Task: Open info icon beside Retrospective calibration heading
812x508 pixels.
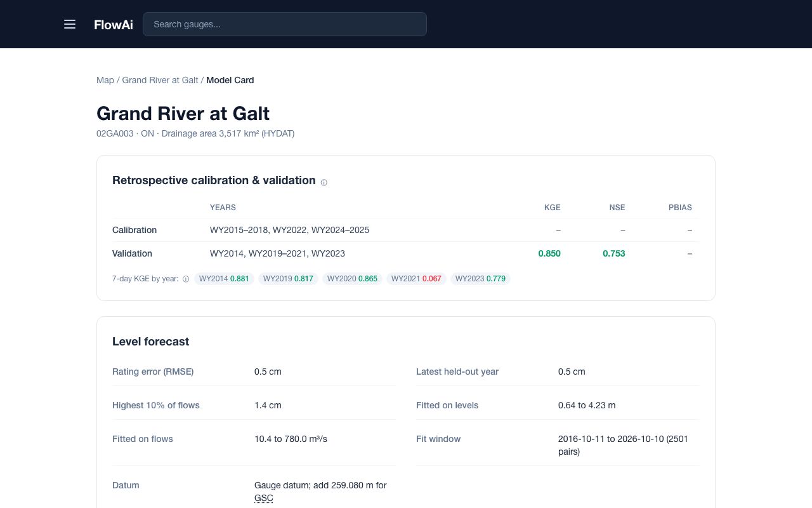Action: point(324,182)
